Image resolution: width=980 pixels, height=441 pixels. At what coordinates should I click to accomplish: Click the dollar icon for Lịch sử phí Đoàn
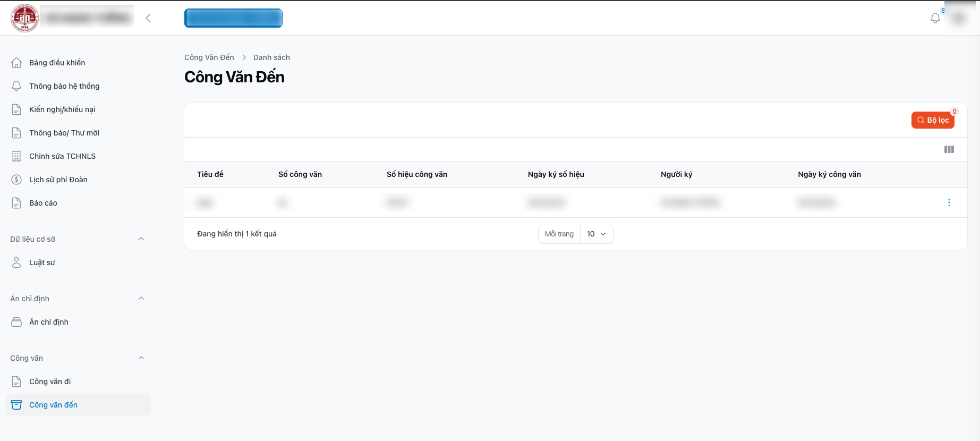pos(16,180)
